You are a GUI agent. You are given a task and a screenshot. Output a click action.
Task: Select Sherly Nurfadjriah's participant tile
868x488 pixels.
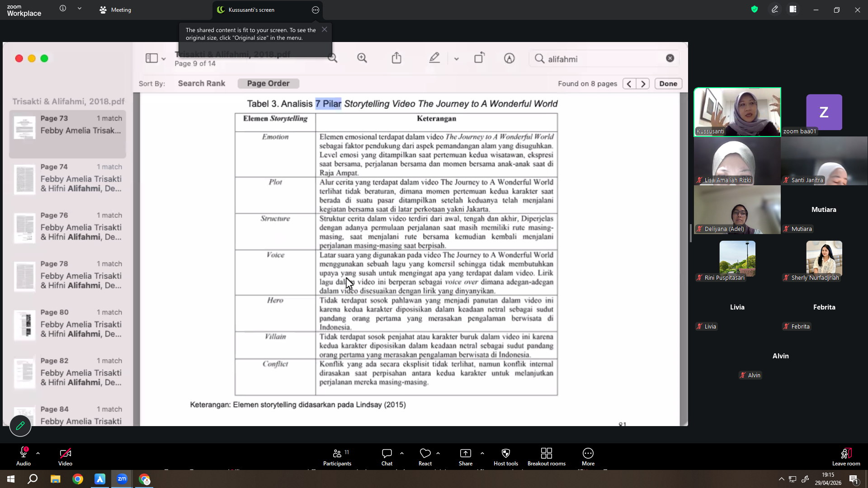tap(824, 258)
